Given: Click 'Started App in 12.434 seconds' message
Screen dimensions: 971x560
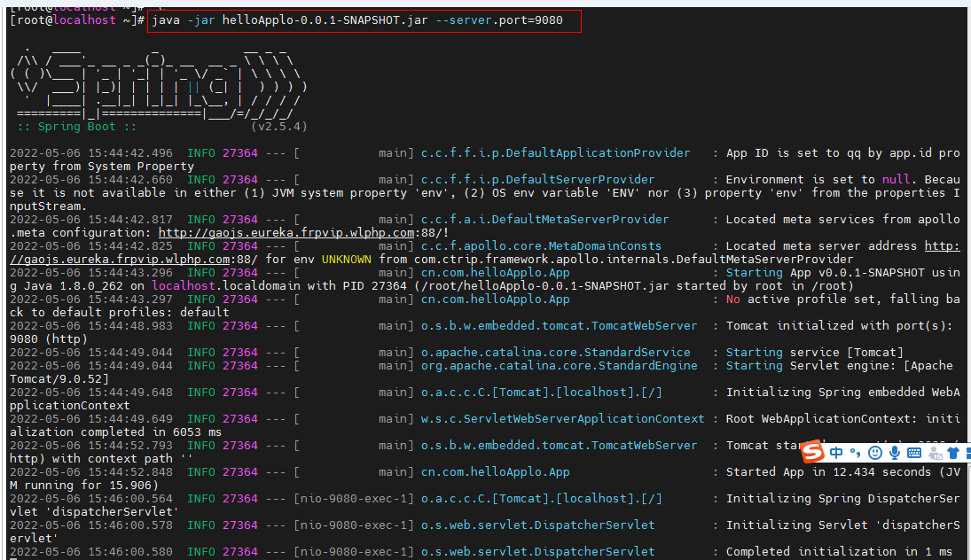Looking at the screenshot, I should coord(828,472).
